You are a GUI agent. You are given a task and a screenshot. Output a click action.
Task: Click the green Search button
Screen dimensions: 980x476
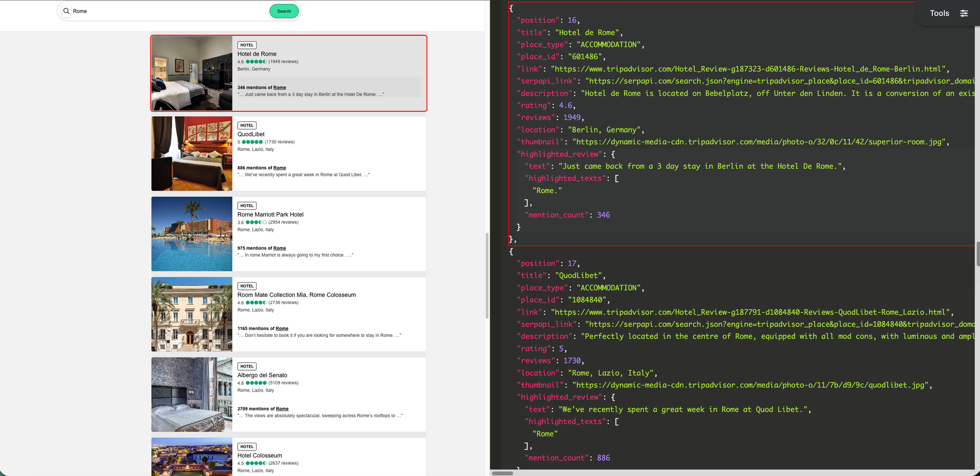click(284, 11)
